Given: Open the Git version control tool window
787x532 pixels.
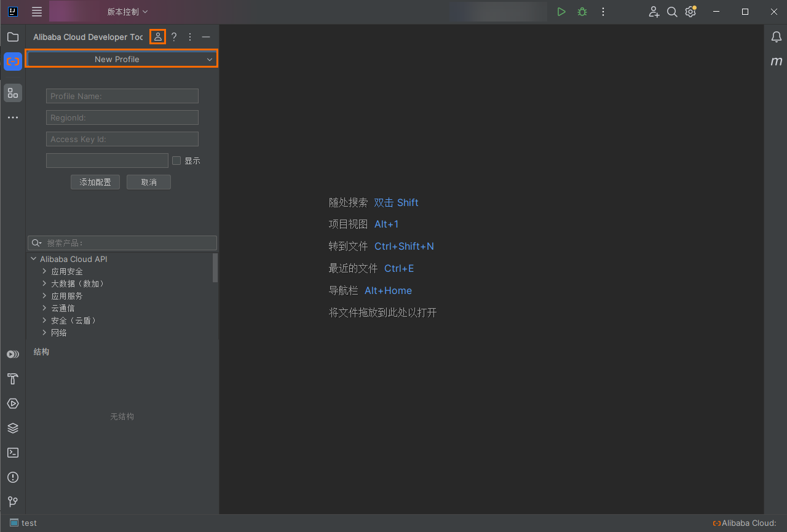Looking at the screenshot, I should 13,502.
